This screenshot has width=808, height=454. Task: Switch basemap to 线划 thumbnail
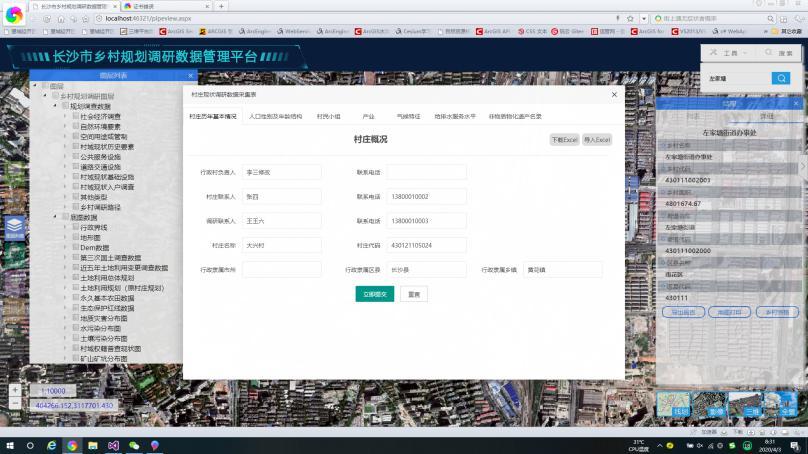[673, 404]
